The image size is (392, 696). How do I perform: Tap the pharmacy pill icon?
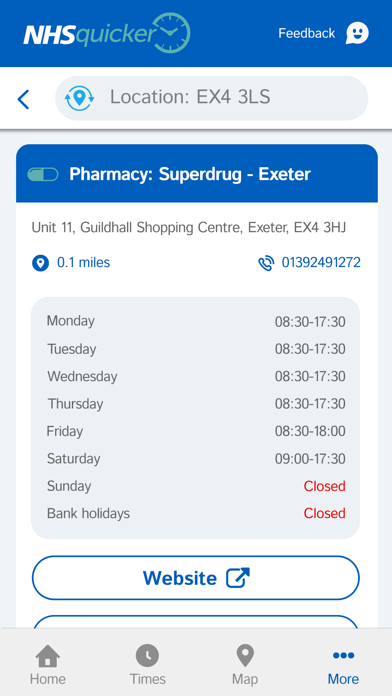tap(43, 174)
